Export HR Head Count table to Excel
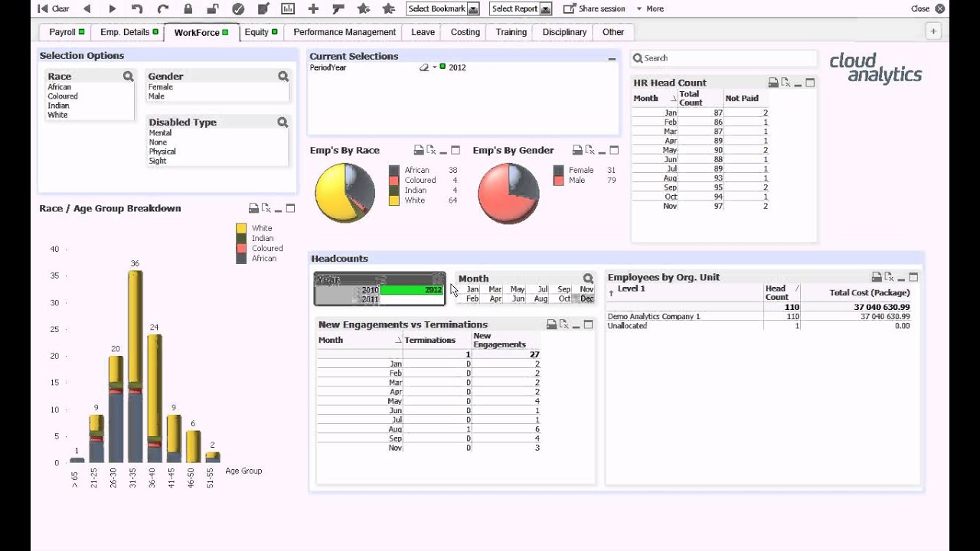Screen dimensions: 980x551 pos(786,83)
